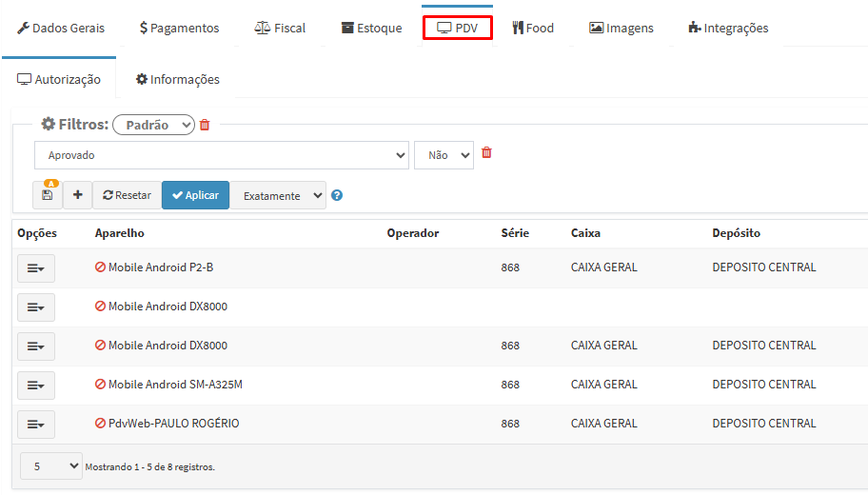This screenshot has width=868, height=495.
Task: Click the blue help question mark icon
Action: (x=337, y=196)
